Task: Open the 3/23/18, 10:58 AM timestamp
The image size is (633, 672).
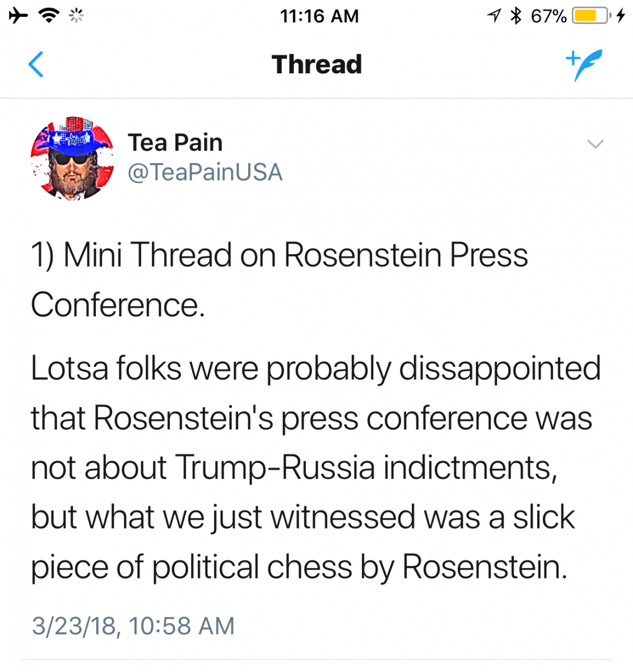Action: 133,626
